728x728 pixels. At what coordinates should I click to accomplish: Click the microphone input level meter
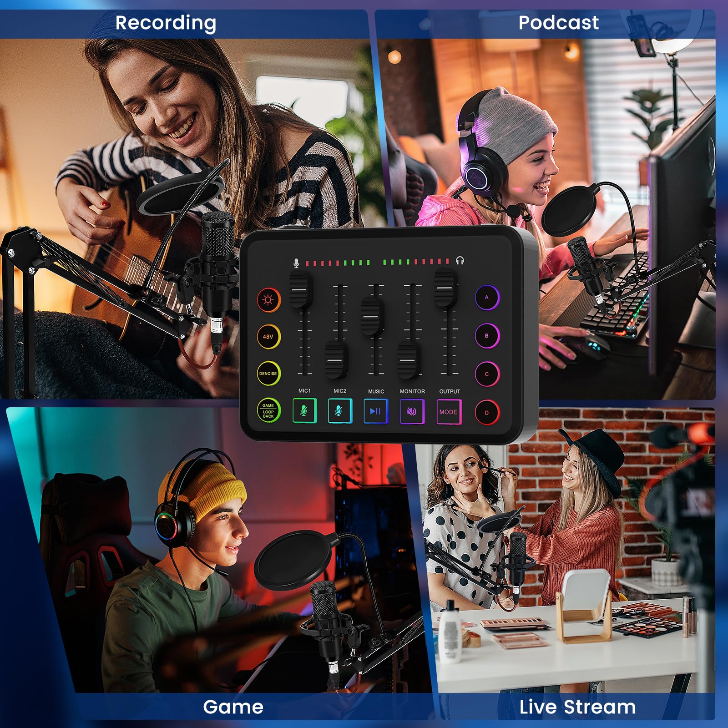pos(338,263)
